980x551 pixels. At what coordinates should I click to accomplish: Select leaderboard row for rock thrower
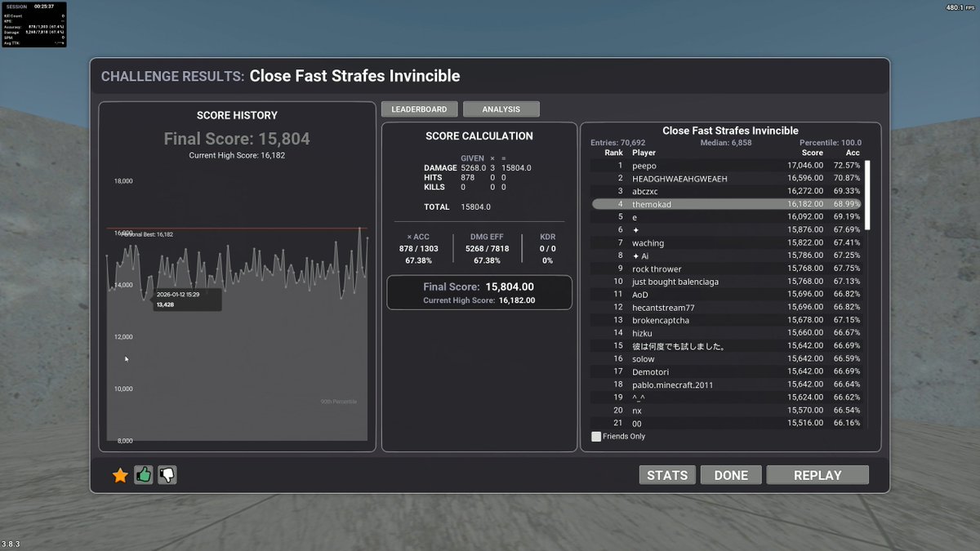(726, 269)
